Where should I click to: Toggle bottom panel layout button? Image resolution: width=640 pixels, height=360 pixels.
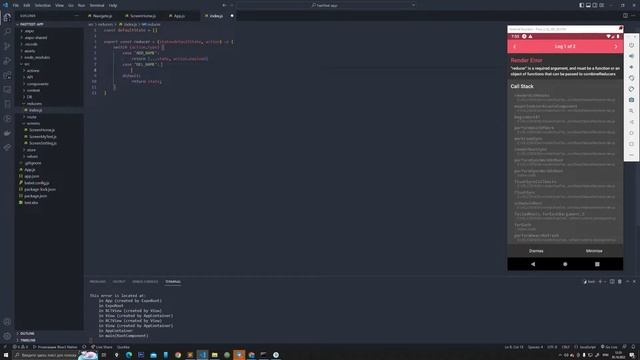coord(588,5)
